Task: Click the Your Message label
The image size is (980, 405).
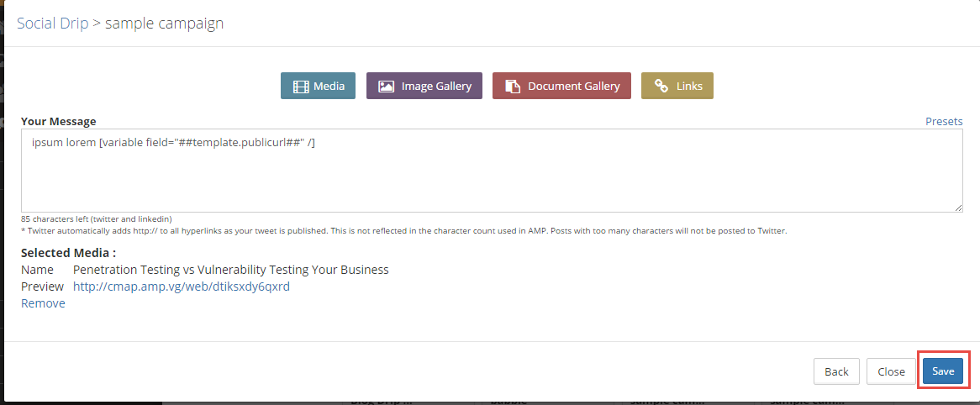Action: [59, 121]
